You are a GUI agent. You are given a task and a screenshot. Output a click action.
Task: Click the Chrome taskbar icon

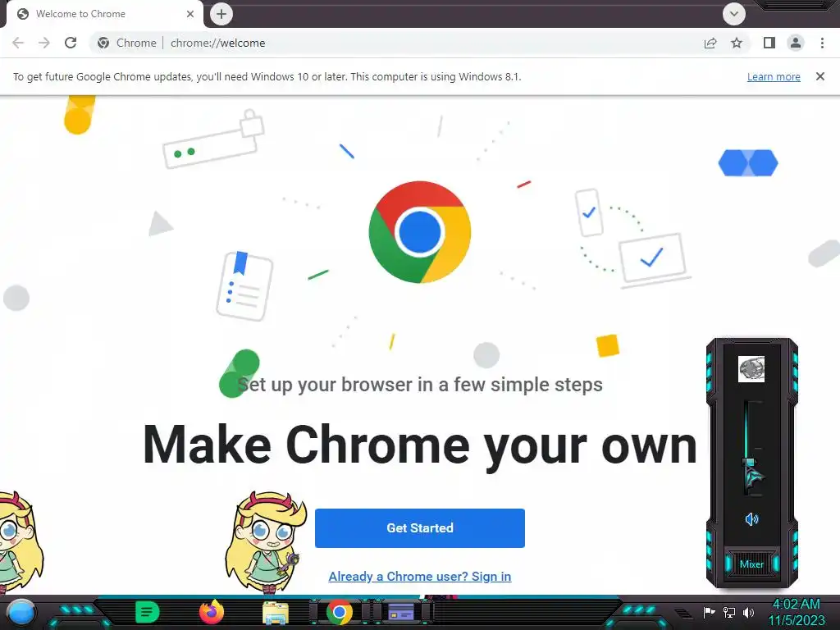tap(339, 612)
